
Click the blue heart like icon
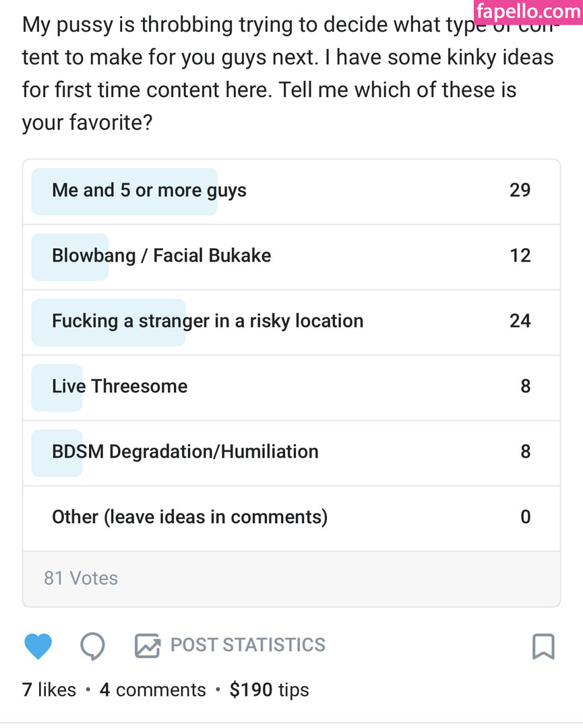pos(38,646)
